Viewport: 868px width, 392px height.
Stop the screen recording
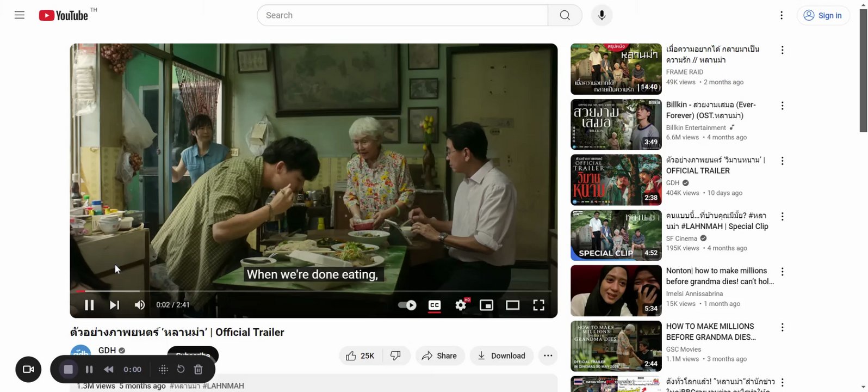pyautogui.click(x=68, y=369)
